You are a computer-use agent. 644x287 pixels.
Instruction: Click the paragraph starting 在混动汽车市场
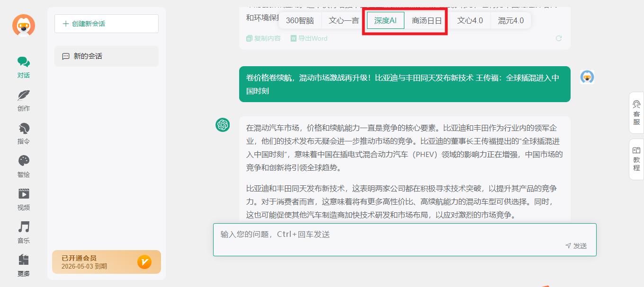coord(405,148)
